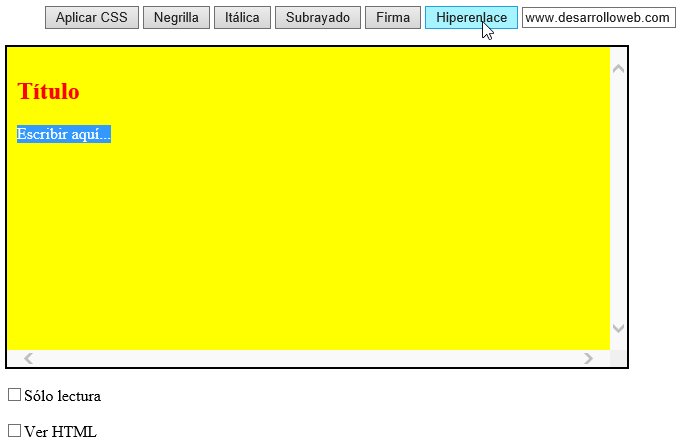The height and width of the screenshot is (446, 682).
Task: Italicize text using the Itálica button
Action: 242,18
